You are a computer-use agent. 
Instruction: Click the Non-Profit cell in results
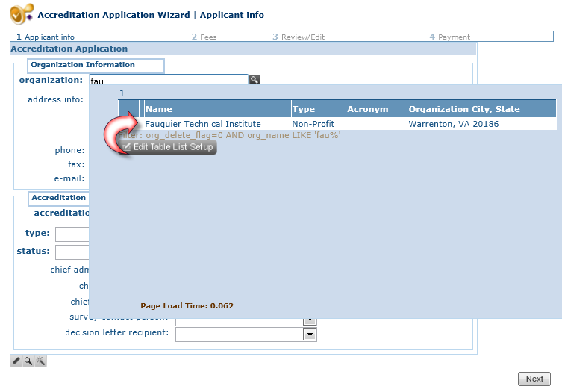click(313, 124)
